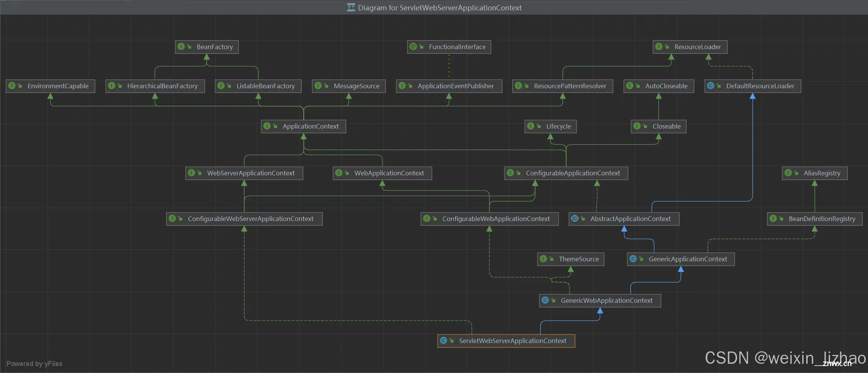
Task: Select the AbstractApplicationContext node label
Action: click(630, 219)
